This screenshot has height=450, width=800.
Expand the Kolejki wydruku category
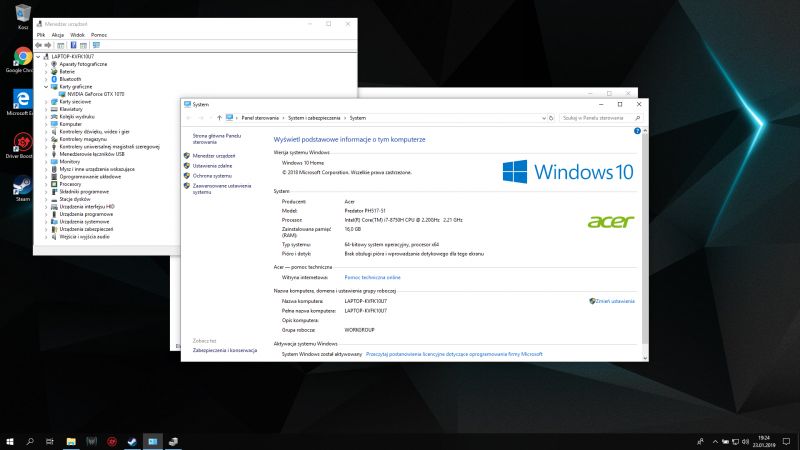[x=46, y=117]
